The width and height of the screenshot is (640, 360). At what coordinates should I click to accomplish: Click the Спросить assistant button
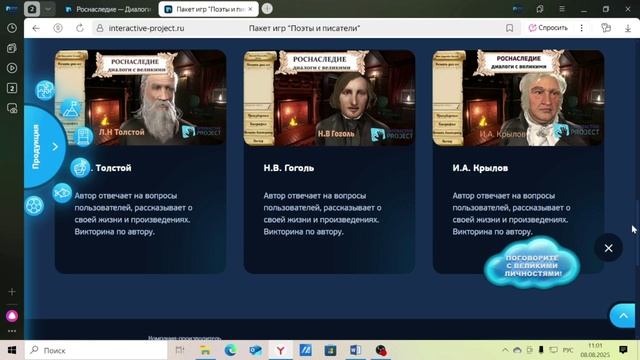coord(548,28)
